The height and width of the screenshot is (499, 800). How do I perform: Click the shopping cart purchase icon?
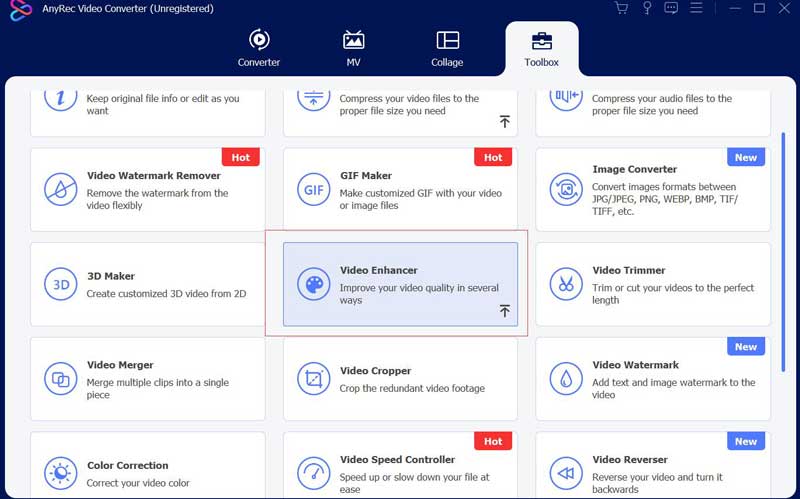pos(621,8)
